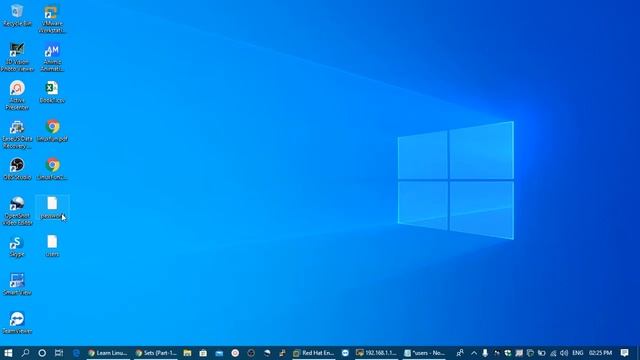Switch to Learn Linu... Chrome window
This screenshot has width=640, height=360.
108,353
